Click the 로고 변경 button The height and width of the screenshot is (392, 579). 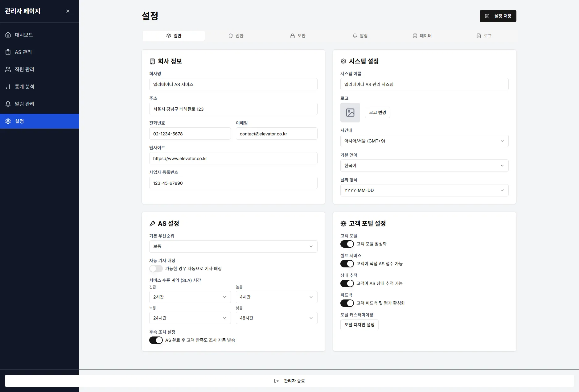pos(377,113)
